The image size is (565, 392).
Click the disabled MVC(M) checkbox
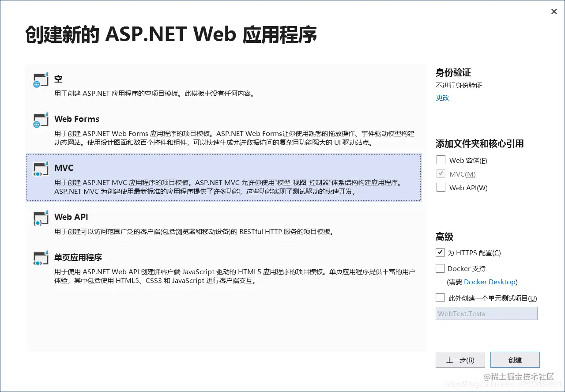(x=441, y=173)
